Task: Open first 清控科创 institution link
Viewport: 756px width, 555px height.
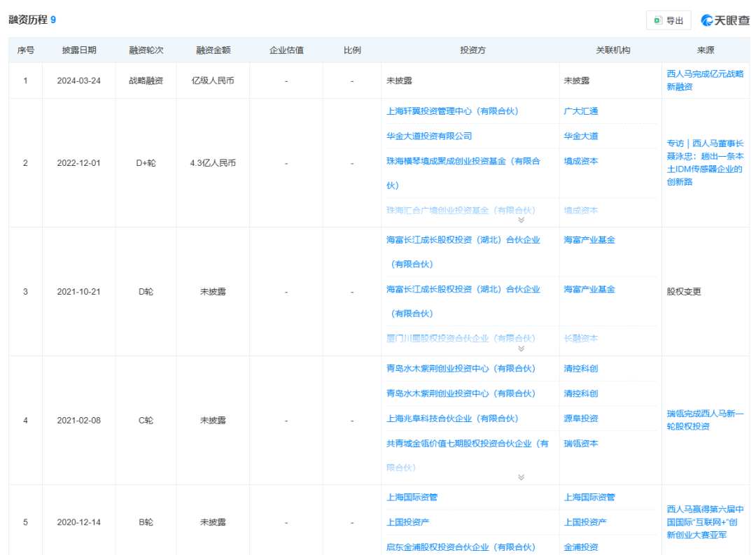Action: click(581, 369)
